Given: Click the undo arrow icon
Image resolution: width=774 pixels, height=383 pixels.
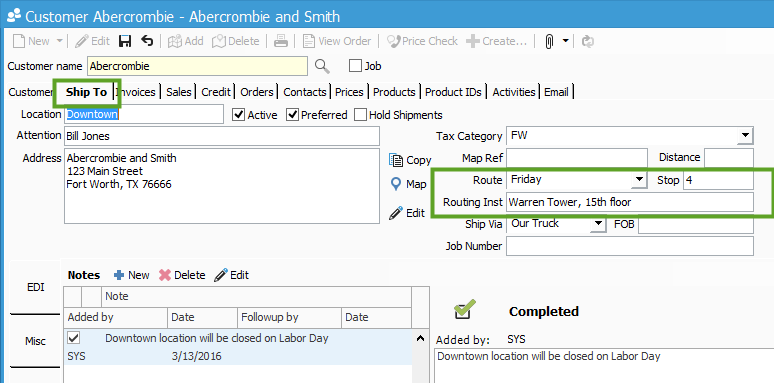Looking at the screenshot, I should click(x=147, y=41).
